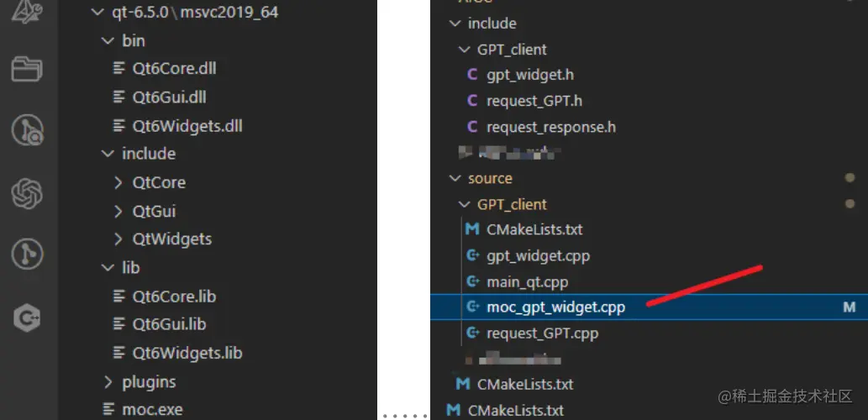Open request_GPT.h header file
This screenshot has height=420, width=868.
pyautogui.click(x=534, y=101)
